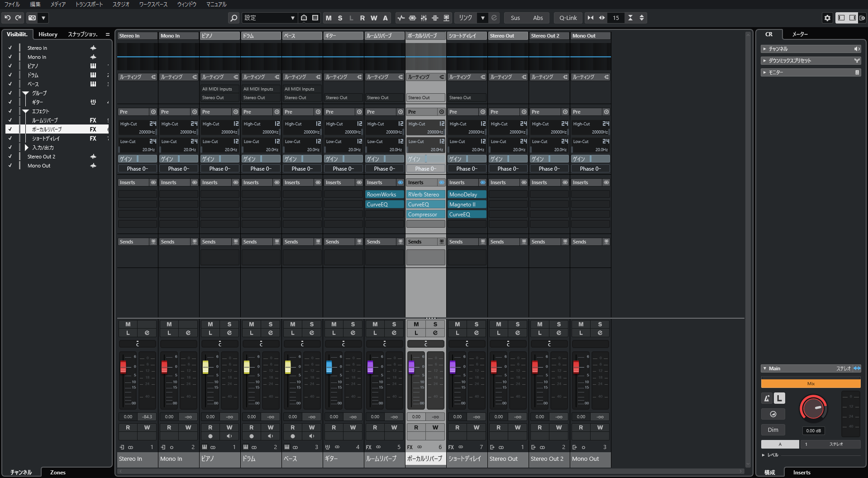Uncheck visibility of ベース channel
Image resolution: width=868 pixels, height=478 pixels.
(10, 84)
